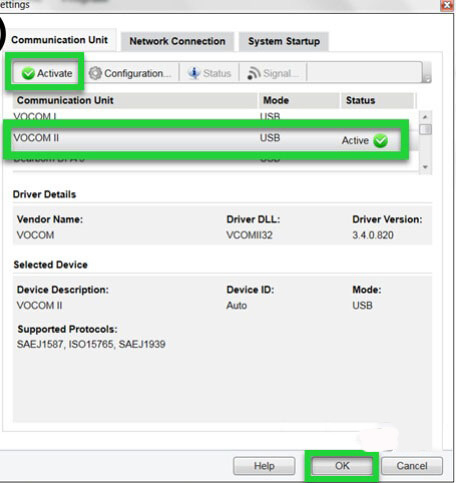Click the list scrollbar down arrow

pyautogui.click(x=425, y=167)
